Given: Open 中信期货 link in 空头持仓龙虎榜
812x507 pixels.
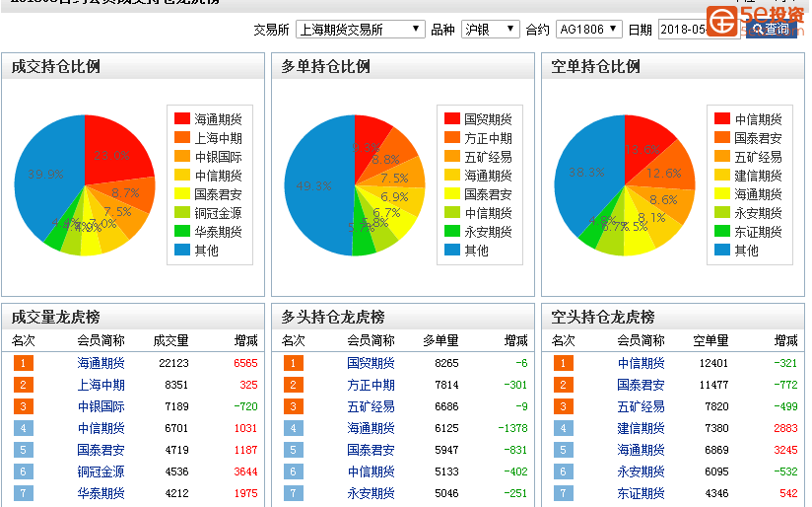Looking at the screenshot, I should 642,363.
